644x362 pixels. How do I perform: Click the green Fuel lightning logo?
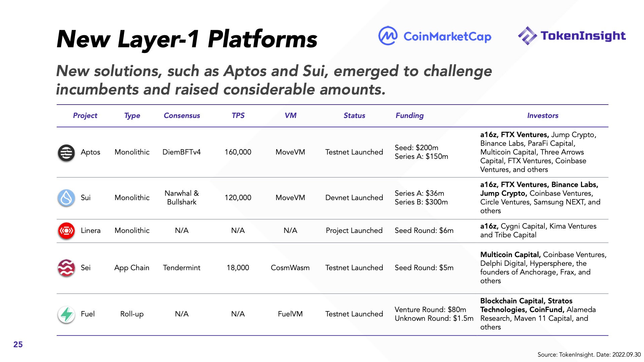click(x=66, y=314)
